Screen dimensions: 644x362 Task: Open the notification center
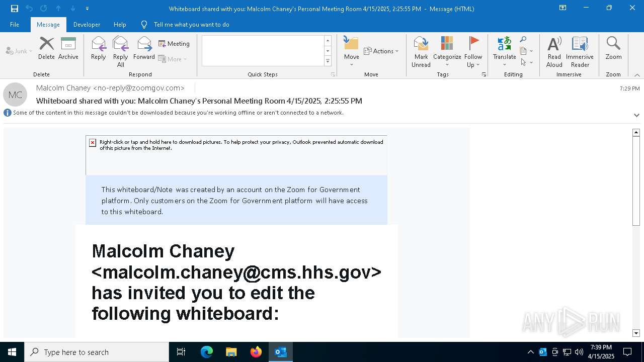pyautogui.click(x=627, y=352)
